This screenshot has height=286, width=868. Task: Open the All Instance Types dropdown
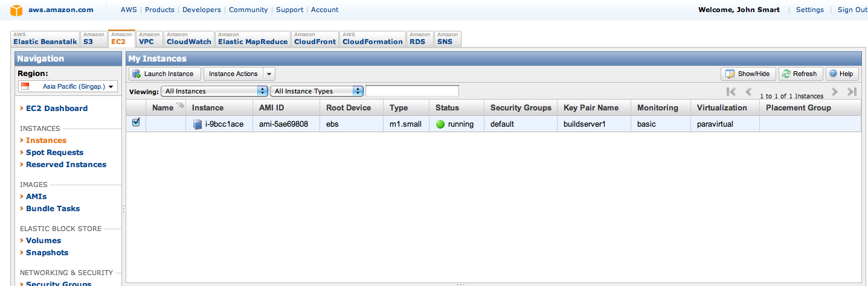(x=317, y=91)
